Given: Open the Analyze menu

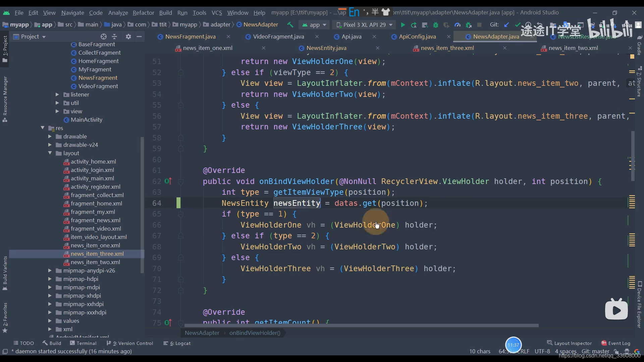Looking at the screenshot, I should click(118, 13).
